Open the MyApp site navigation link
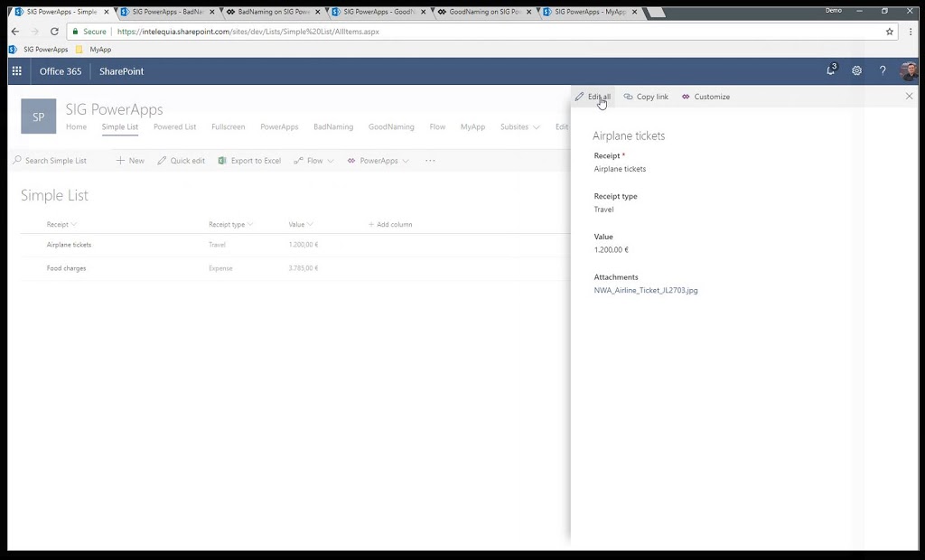Screen dimensions: 925x560 (472, 126)
